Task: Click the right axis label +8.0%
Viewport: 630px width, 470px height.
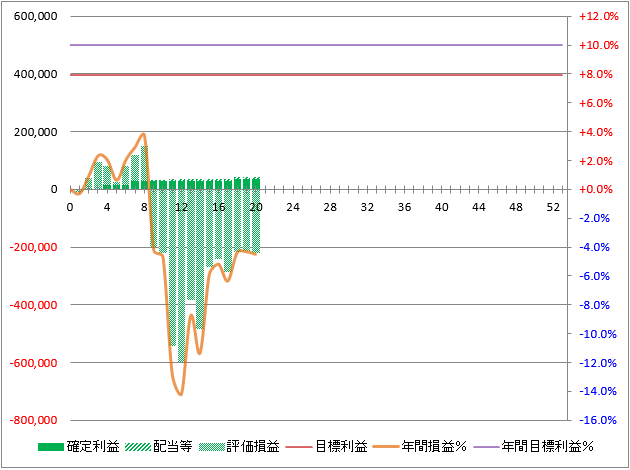Action: (x=596, y=74)
